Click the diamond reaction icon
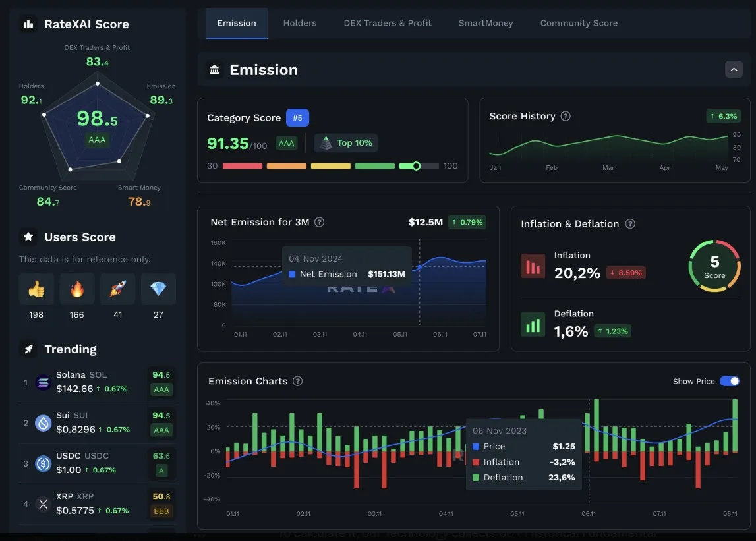756x541 pixels. coord(158,289)
